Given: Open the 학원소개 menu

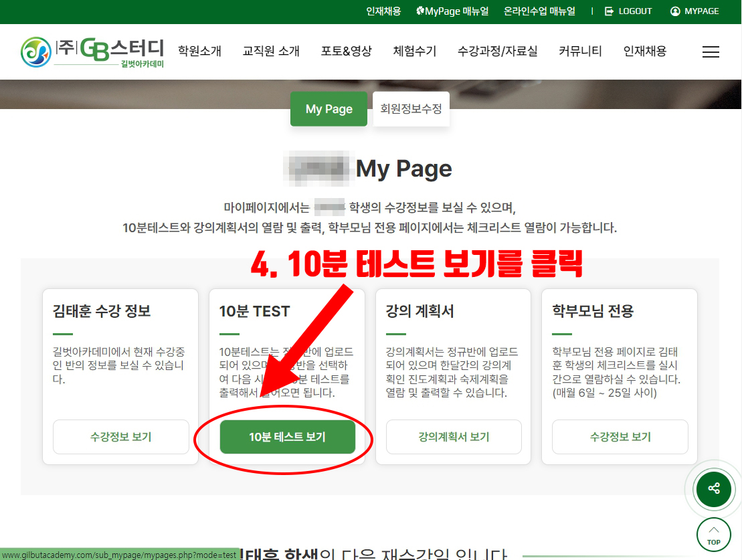Looking at the screenshot, I should (x=199, y=52).
